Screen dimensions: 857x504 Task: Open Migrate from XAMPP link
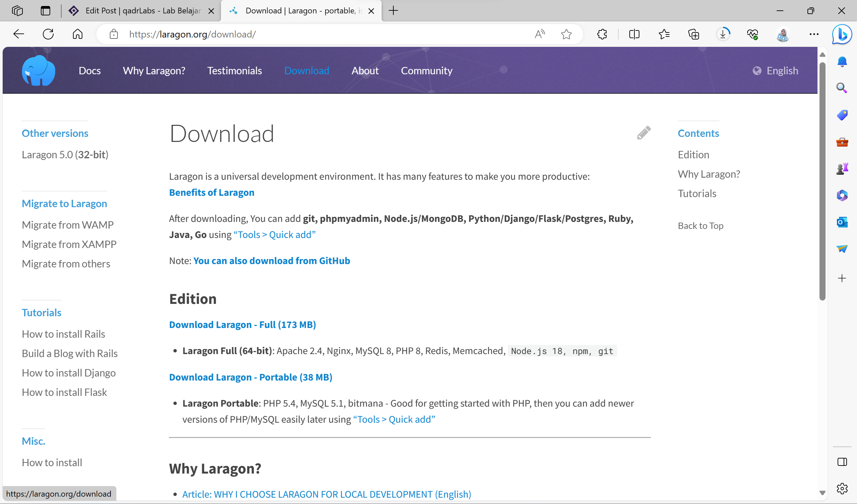pyautogui.click(x=69, y=244)
